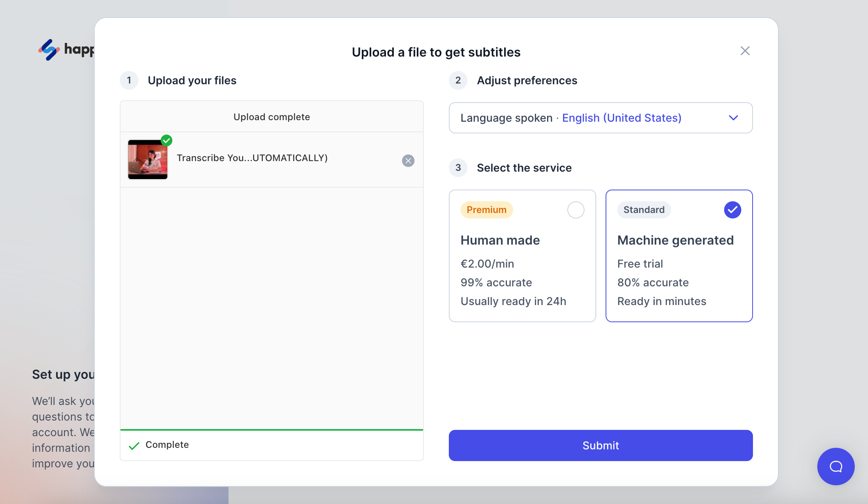Close the upload subtitles dialog

pos(745,51)
